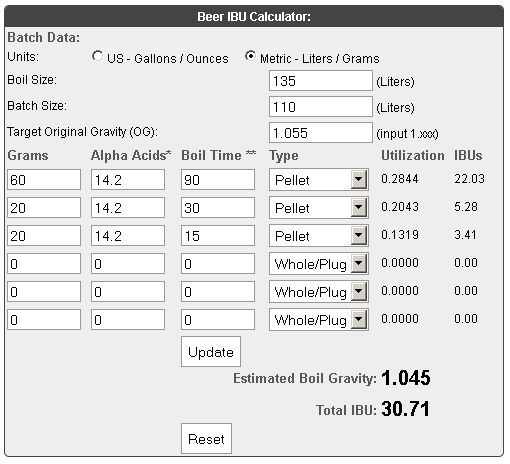Expand last row Whole/Plug type dropdown
This screenshot has height=464, width=510.
click(x=319, y=320)
